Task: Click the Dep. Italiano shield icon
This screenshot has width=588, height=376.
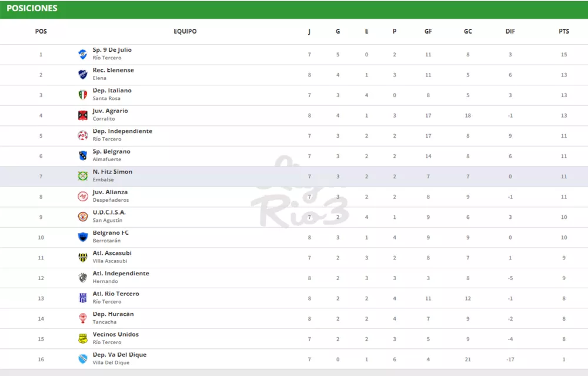Action: click(x=83, y=95)
